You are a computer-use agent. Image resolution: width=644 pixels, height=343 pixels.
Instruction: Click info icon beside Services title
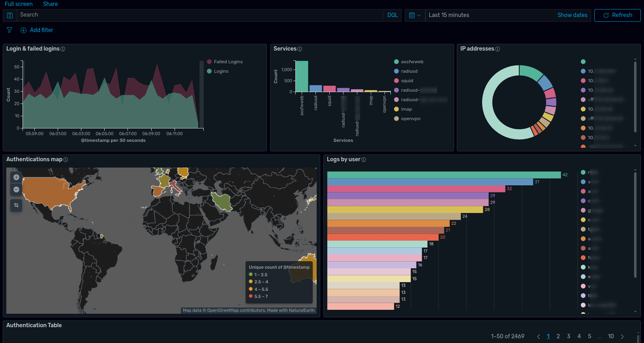click(x=300, y=49)
